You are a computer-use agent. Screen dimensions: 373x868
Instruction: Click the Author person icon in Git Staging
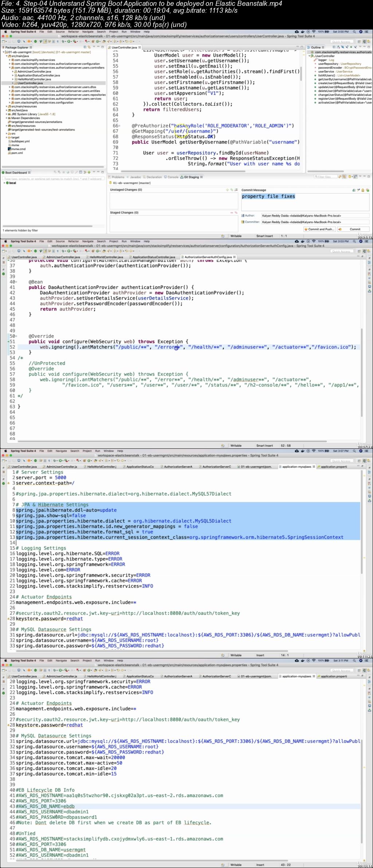click(243, 215)
